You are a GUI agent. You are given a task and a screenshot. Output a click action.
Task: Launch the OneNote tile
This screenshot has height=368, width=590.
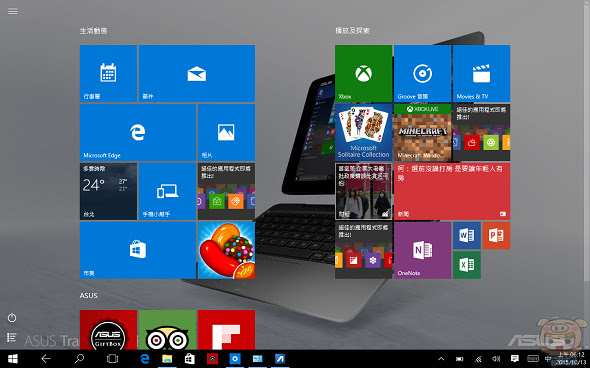coord(423,250)
